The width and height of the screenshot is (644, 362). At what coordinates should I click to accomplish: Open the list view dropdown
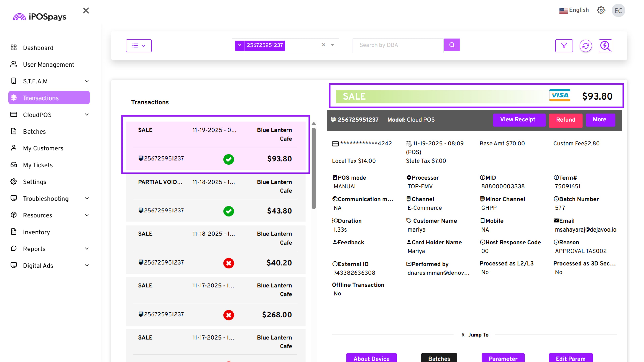[x=139, y=46]
